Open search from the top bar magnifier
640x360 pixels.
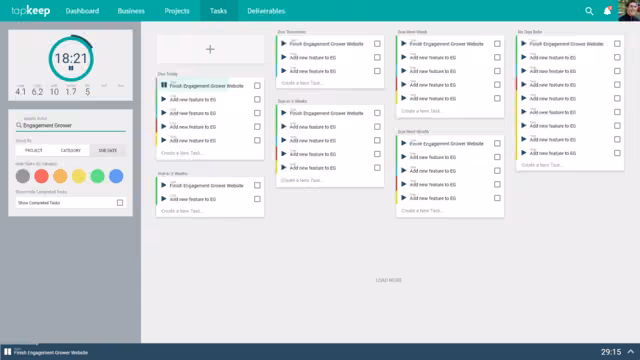click(589, 11)
